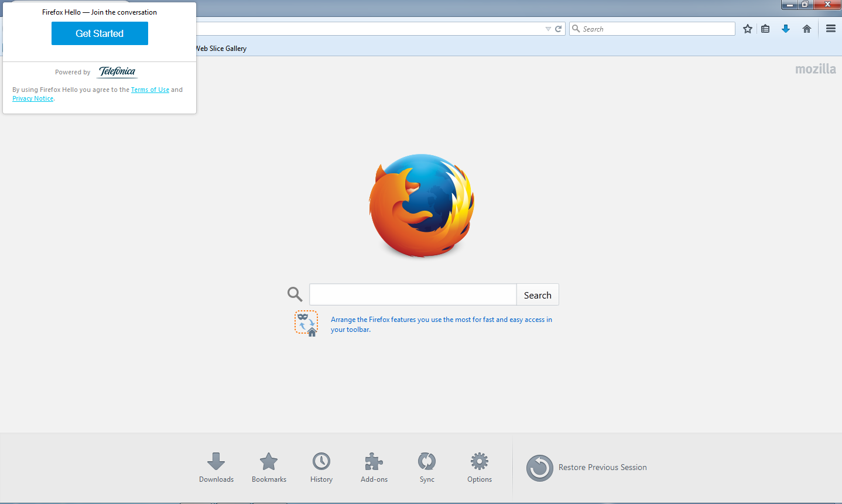The width and height of the screenshot is (842, 504).
Task: Open Downloads from the bottom launcher
Action: point(216,467)
